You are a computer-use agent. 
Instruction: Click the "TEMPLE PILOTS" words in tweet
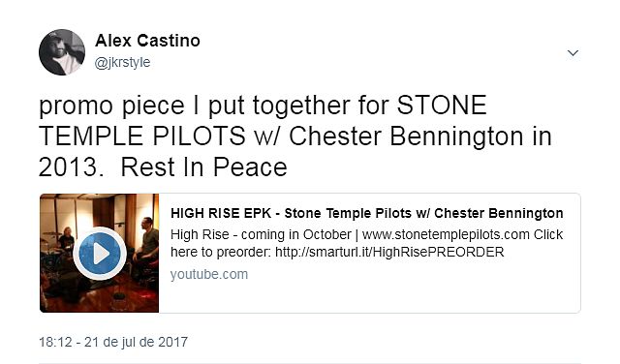tap(142, 136)
